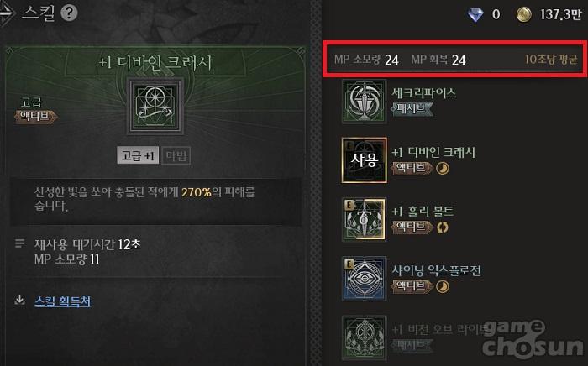Toggle the moon icon beside 디바인 크래시
The height and width of the screenshot is (366, 588).
443,168
